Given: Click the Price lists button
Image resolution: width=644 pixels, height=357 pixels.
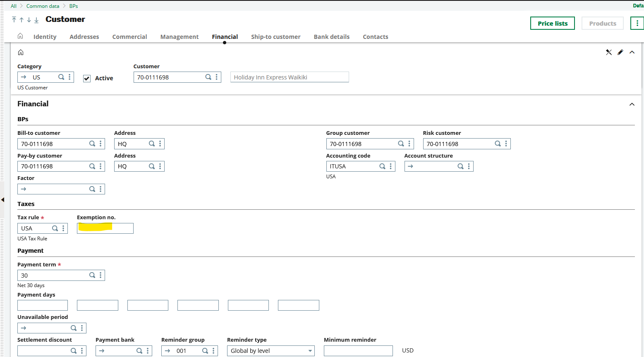Looking at the screenshot, I should coord(552,23).
